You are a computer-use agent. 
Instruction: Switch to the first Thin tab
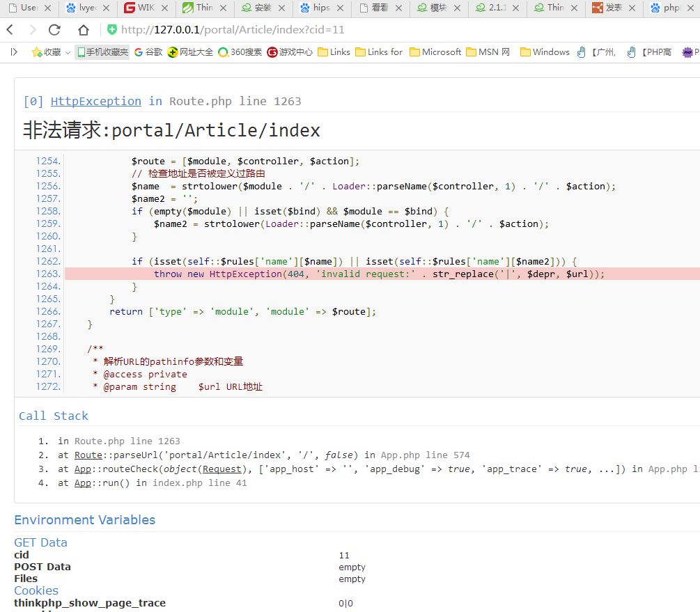point(204,8)
